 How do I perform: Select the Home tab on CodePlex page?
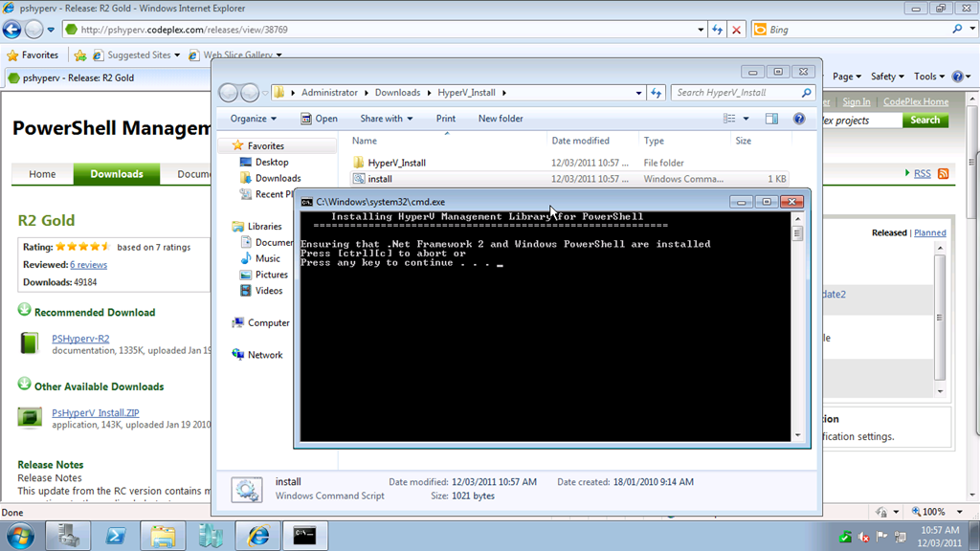42,174
